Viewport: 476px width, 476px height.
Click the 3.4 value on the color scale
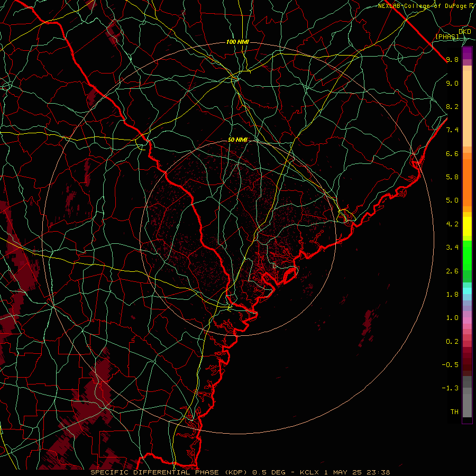[x=452, y=248]
